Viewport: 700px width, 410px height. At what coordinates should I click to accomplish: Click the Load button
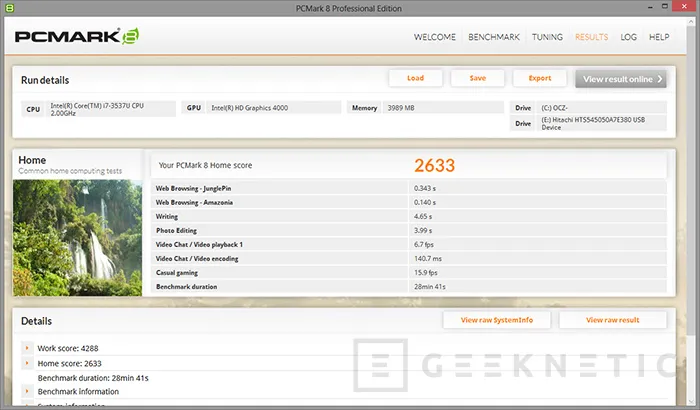coord(415,78)
